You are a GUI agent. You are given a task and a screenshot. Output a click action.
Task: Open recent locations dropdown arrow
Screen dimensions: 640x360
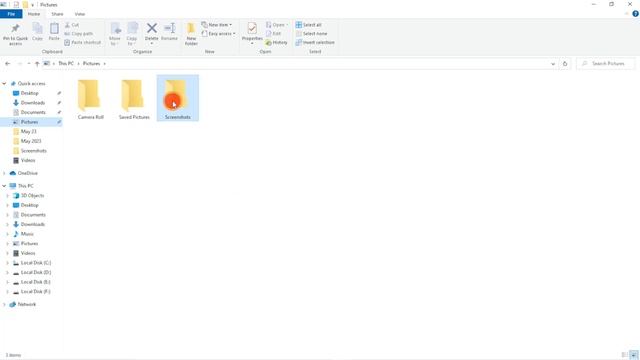point(29,64)
